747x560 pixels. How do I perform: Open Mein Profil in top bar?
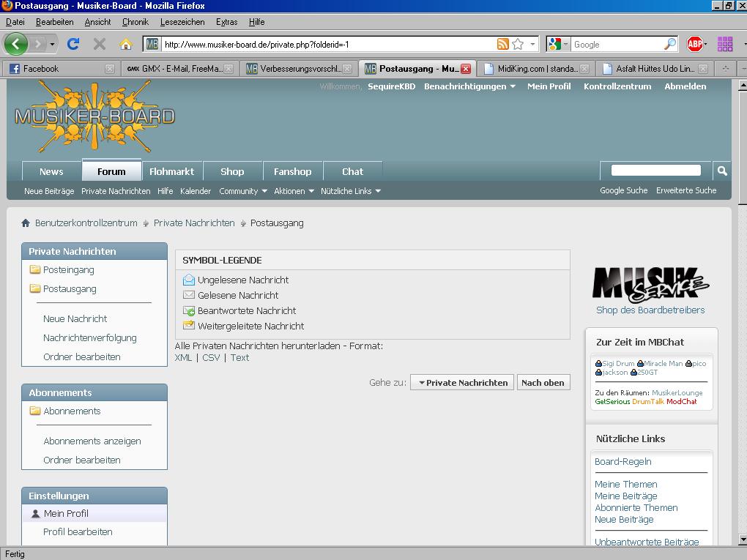click(x=549, y=86)
